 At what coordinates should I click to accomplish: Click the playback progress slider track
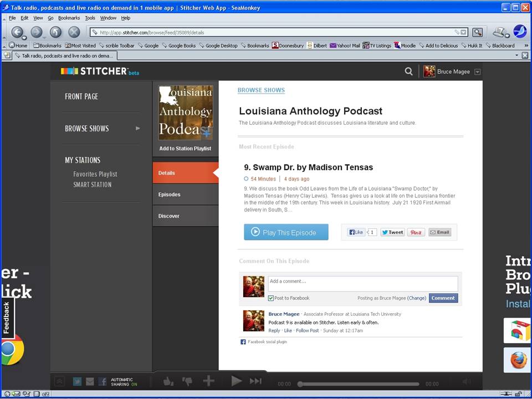[x=359, y=384]
